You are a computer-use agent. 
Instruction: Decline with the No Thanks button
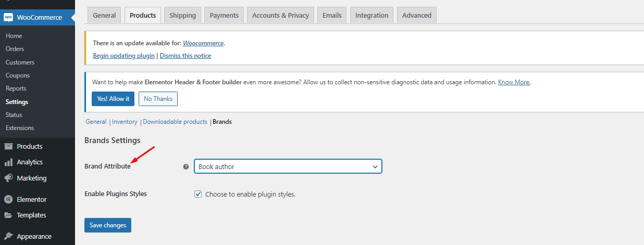[158, 99]
